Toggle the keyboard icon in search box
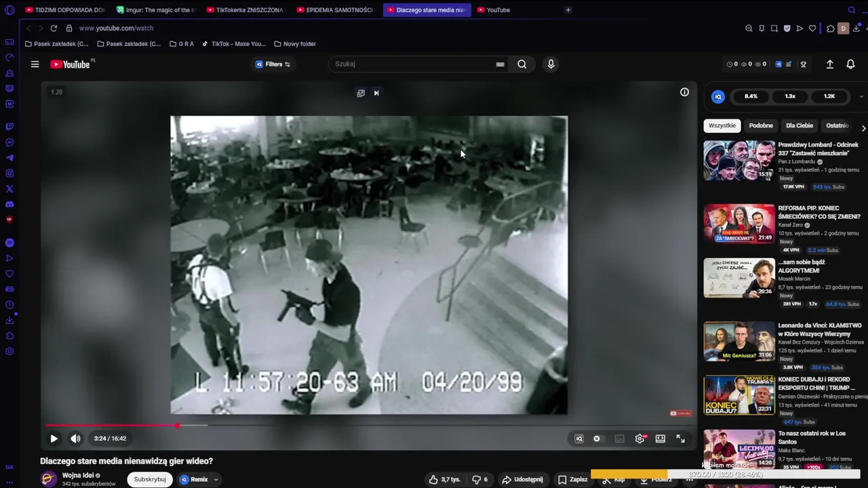Image resolution: width=868 pixels, height=488 pixels. pyautogui.click(x=500, y=64)
